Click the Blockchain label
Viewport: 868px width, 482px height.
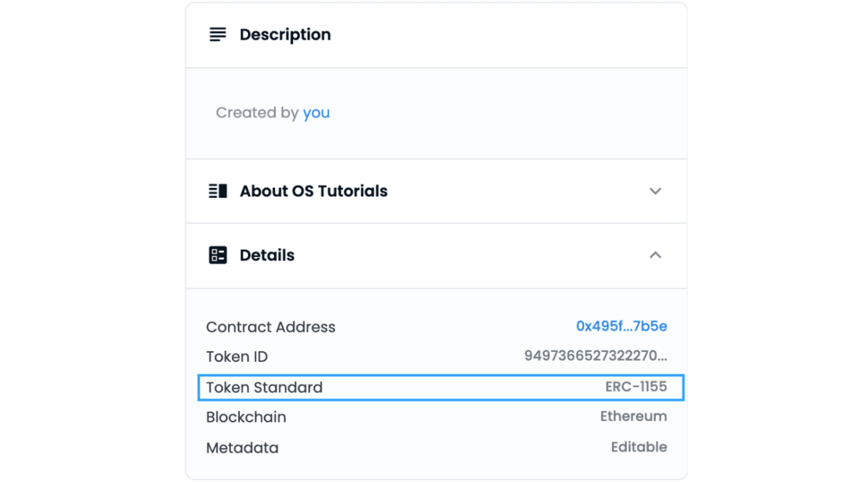[246, 417]
